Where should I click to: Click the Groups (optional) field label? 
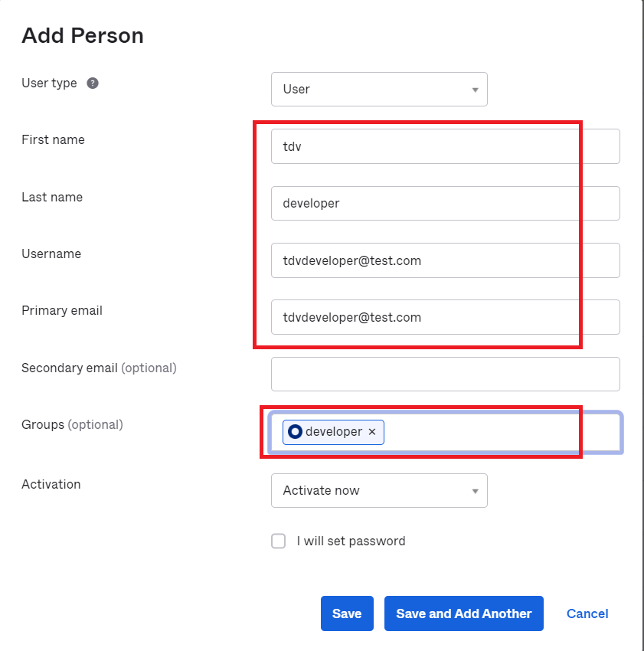[x=72, y=424]
